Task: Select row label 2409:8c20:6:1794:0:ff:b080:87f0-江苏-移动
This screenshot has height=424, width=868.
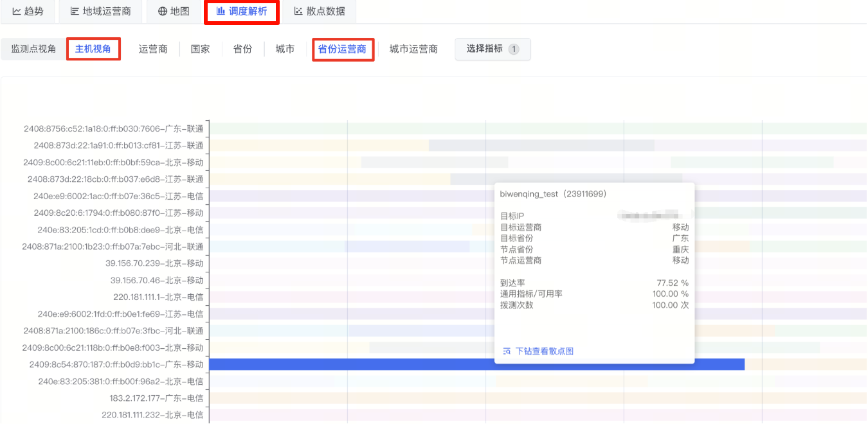Action: pyautogui.click(x=118, y=213)
